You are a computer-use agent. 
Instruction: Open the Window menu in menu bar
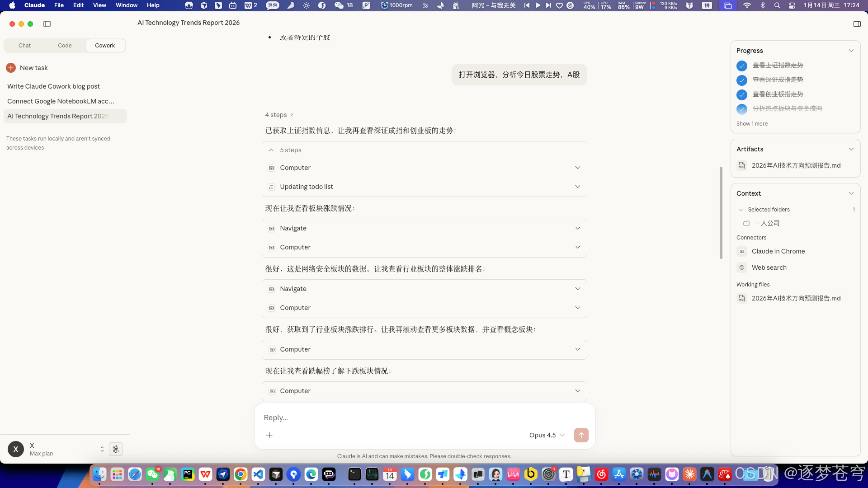[x=126, y=5]
